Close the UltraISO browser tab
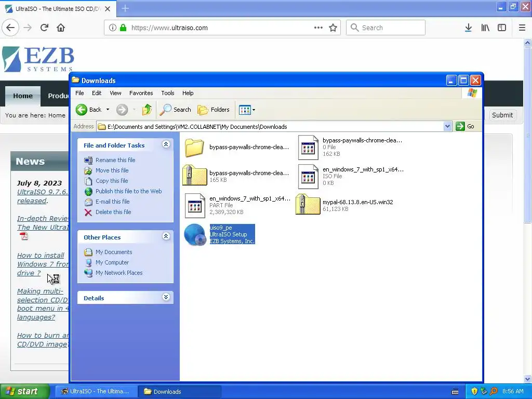532x399 pixels. (x=108, y=9)
